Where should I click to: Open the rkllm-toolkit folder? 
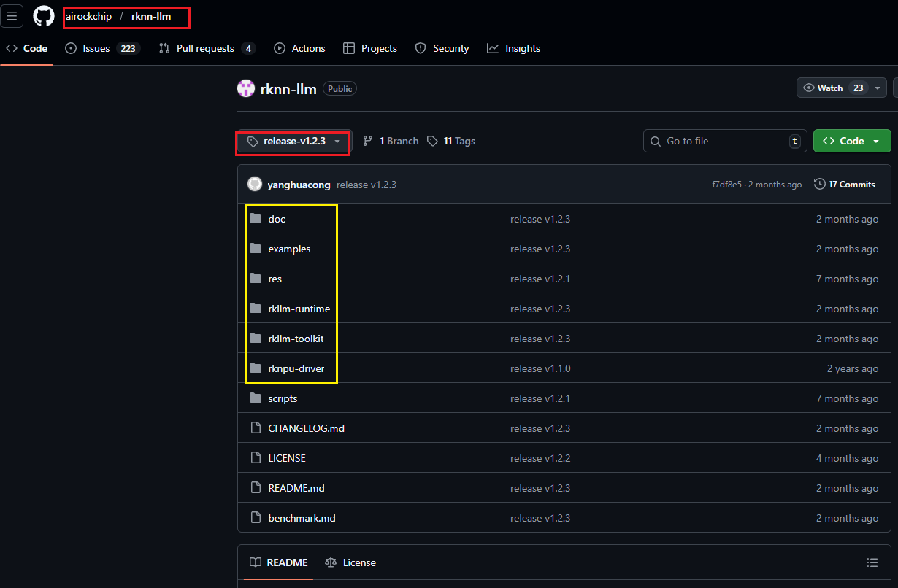(x=296, y=339)
